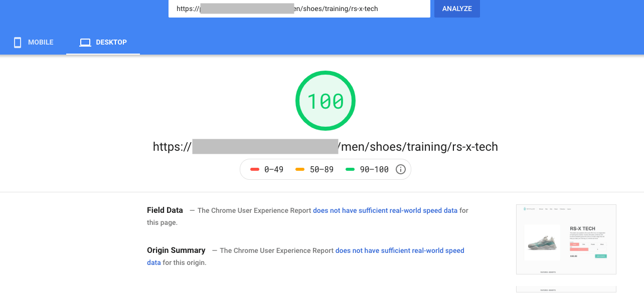This screenshot has height=304, width=644.
Task: Click the orange 50–89 legend marker
Action: pos(300,169)
